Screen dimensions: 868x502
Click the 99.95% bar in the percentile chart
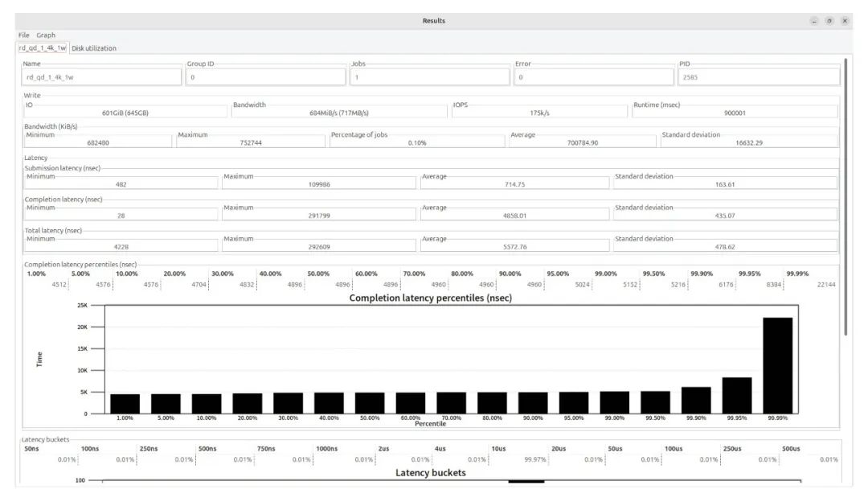click(737, 396)
